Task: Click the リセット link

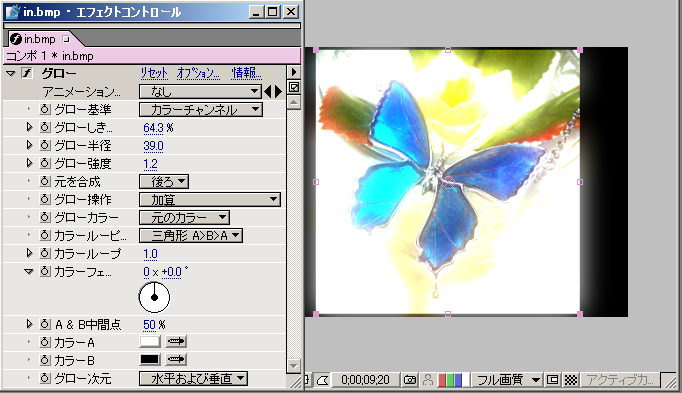Action: [154, 73]
